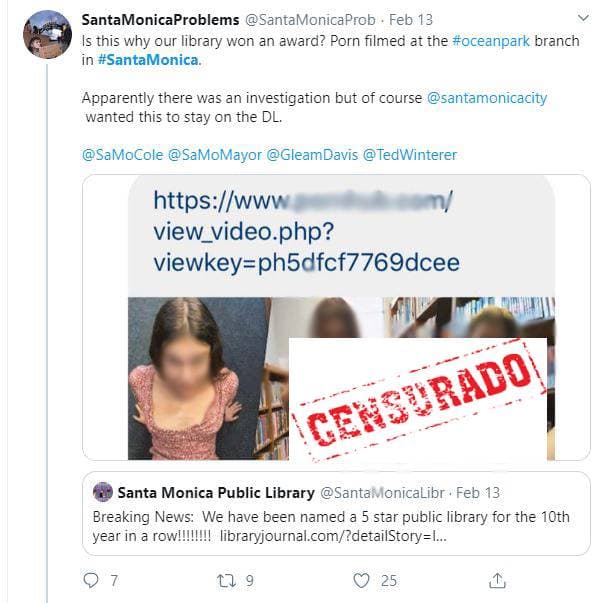The image size is (606, 603).
Task: Open the @santamonicacity mention
Action: pyautogui.click(x=487, y=98)
